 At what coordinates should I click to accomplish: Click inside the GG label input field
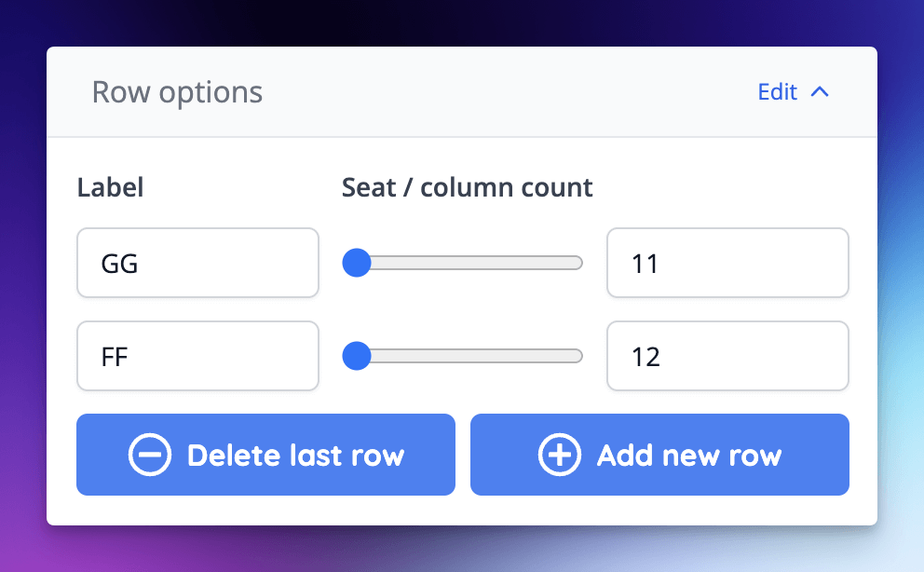[x=197, y=263]
